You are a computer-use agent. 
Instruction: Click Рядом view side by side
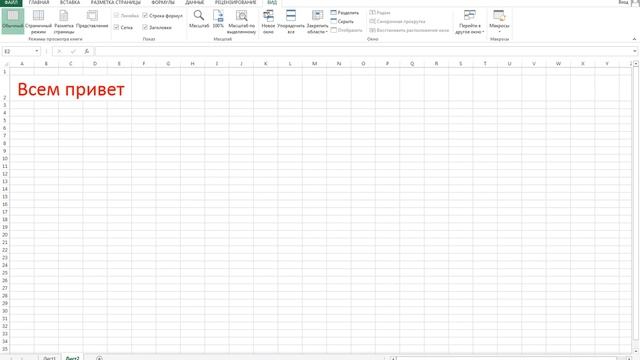point(380,13)
